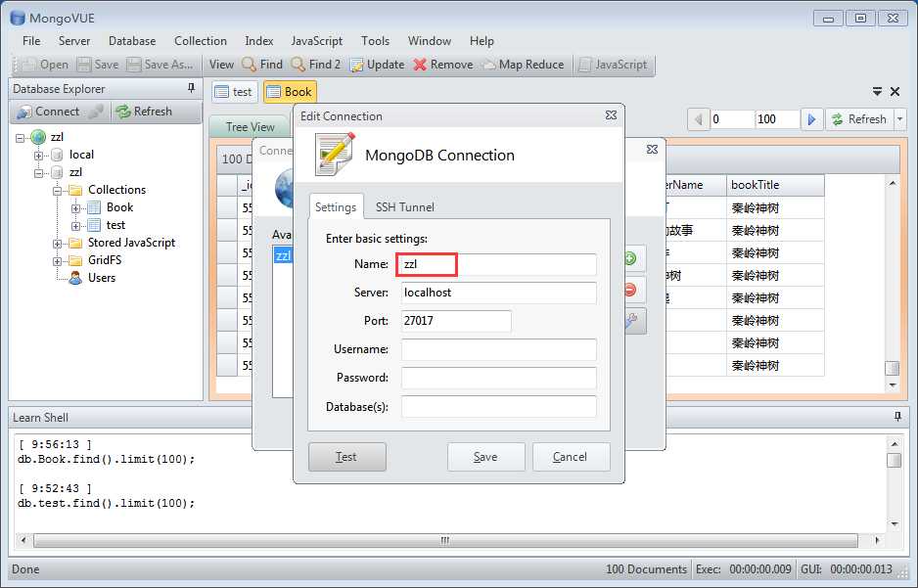918x588 pixels.
Task: Select Stored JavaScript folder
Action: click(x=122, y=243)
